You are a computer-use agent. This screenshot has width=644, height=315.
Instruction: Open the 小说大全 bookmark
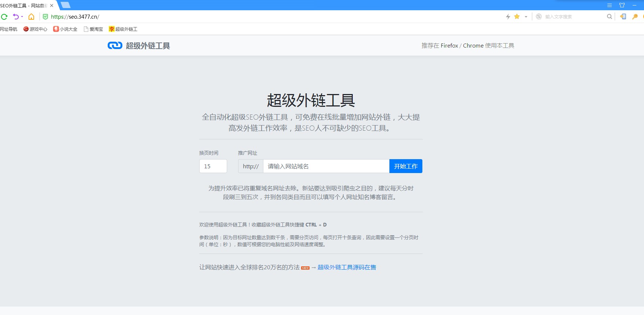[x=65, y=29]
